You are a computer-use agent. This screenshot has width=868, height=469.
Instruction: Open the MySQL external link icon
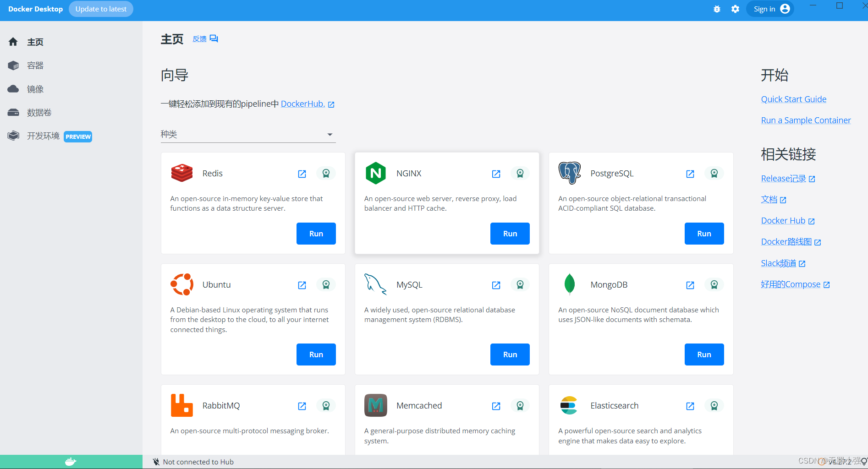pos(496,285)
